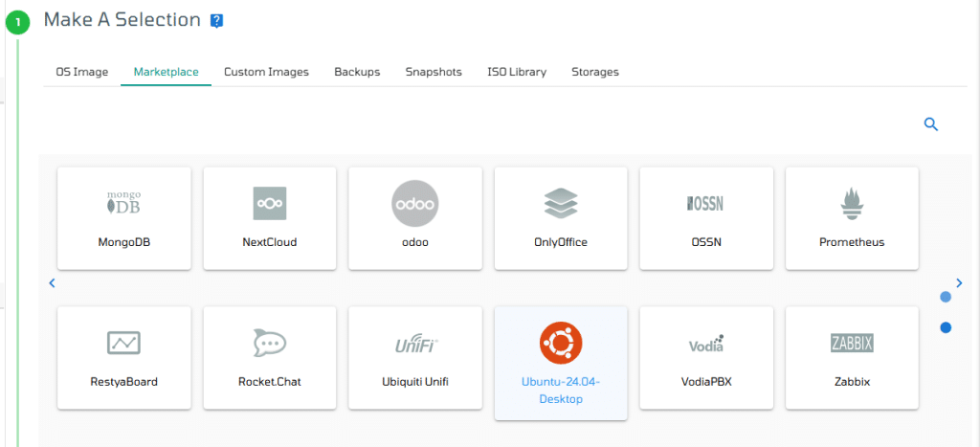The width and height of the screenshot is (980, 447).
Task: Go to previous marketplace page arrow
Action: pyautogui.click(x=52, y=283)
